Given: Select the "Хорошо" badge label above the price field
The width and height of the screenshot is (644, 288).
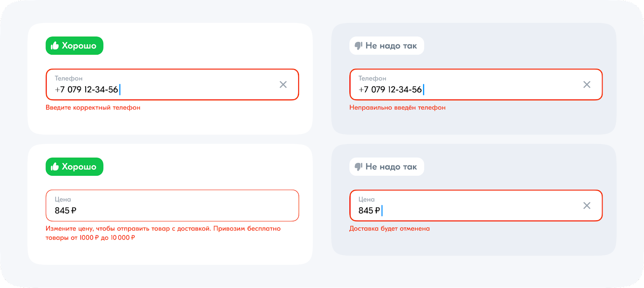Looking at the screenshot, I should pos(79,167).
